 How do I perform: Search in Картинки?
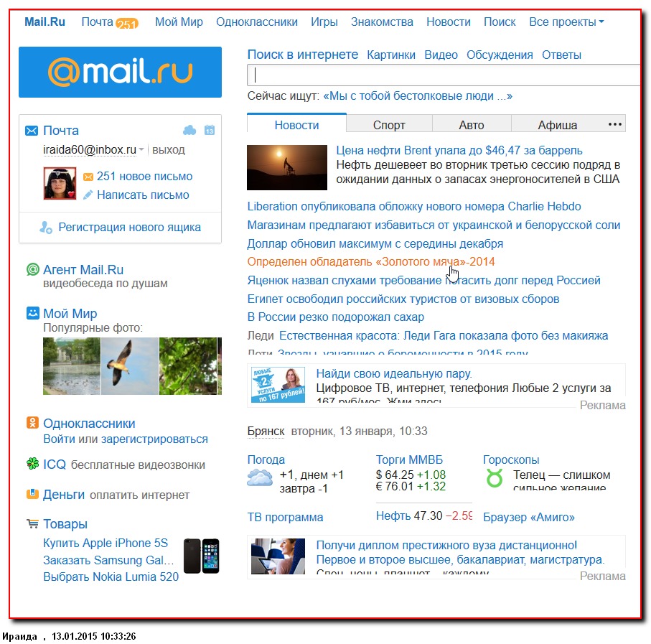(391, 55)
